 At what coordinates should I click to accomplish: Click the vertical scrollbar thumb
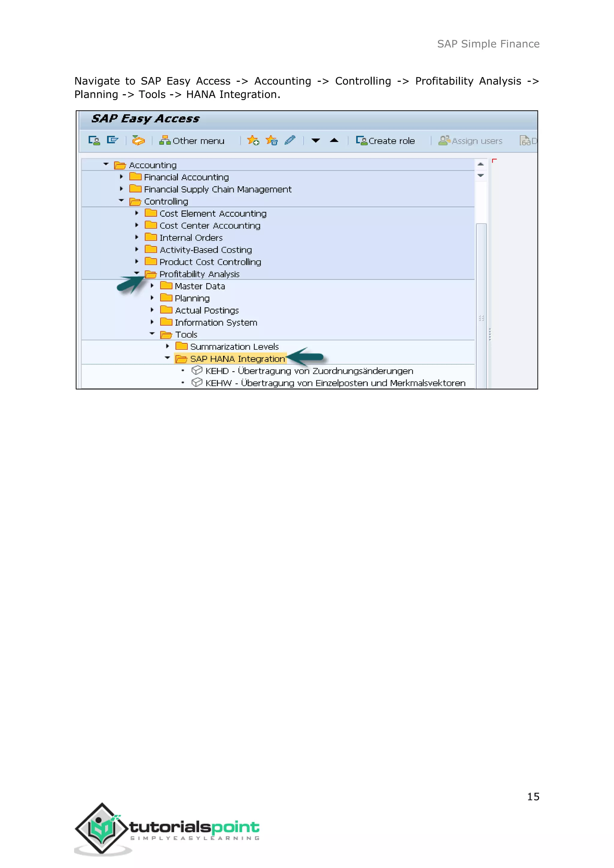click(x=481, y=306)
